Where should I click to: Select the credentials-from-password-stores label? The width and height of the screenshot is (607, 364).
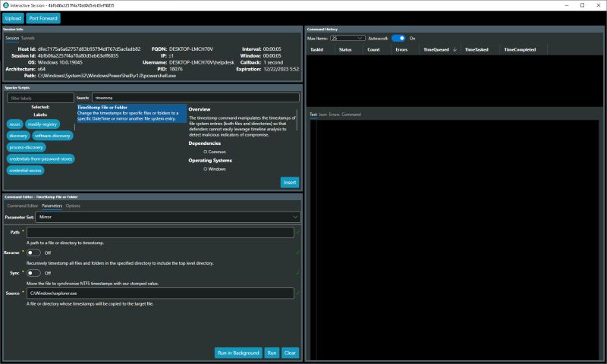coord(41,159)
